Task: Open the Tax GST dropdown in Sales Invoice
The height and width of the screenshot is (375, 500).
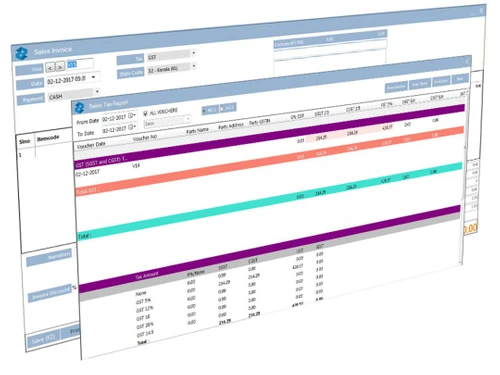Action: coord(194,53)
